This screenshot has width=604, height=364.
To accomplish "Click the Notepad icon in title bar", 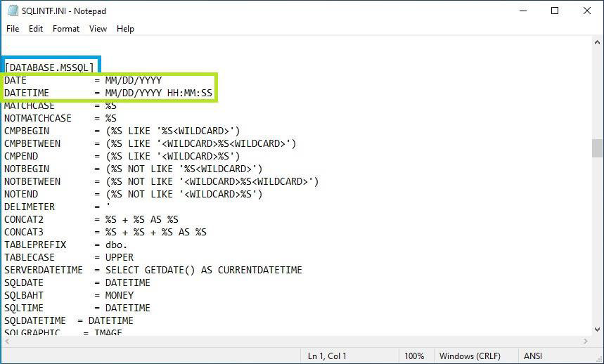I will pos(12,11).
